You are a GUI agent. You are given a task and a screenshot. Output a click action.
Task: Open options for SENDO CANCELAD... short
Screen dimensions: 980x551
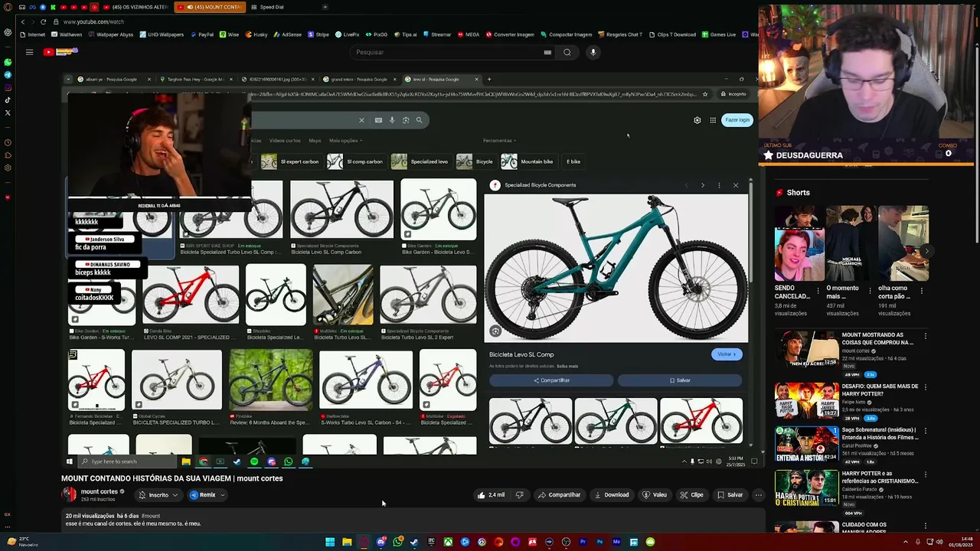(818, 292)
